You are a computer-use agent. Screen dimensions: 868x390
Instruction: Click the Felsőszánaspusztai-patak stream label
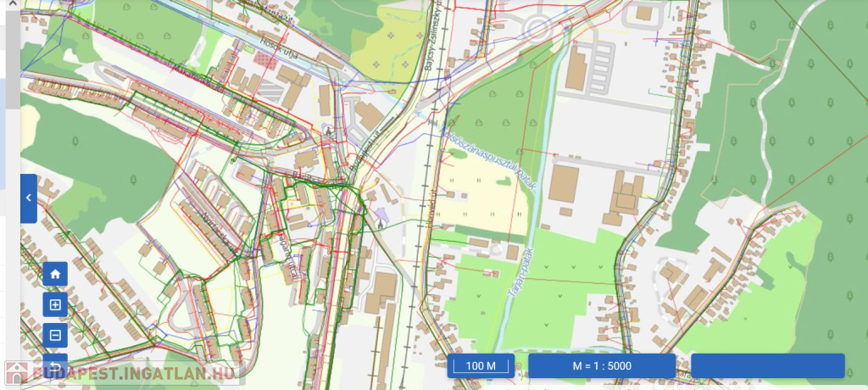489,159
